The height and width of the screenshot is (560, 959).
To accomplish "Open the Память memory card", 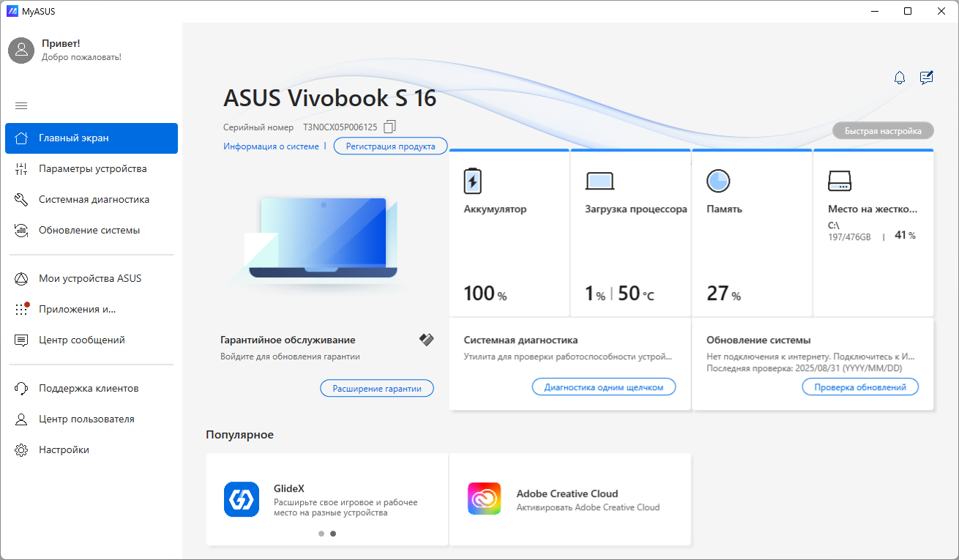I will tap(752, 233).
